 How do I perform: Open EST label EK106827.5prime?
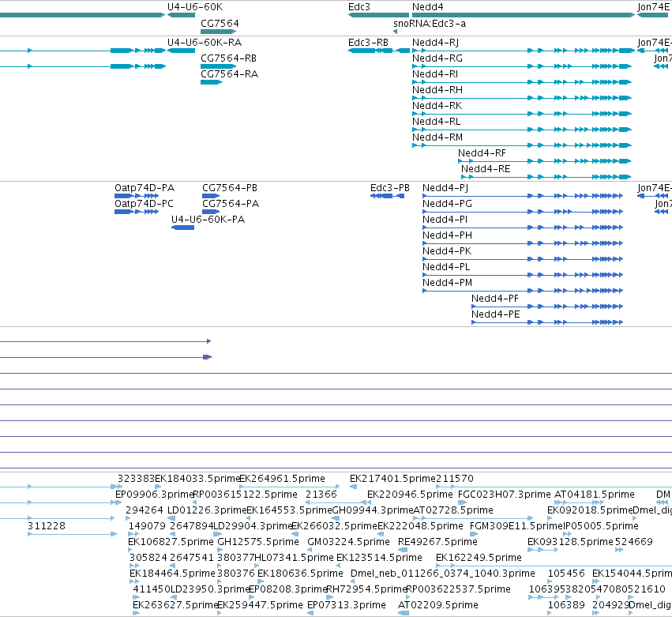point(171,541)
